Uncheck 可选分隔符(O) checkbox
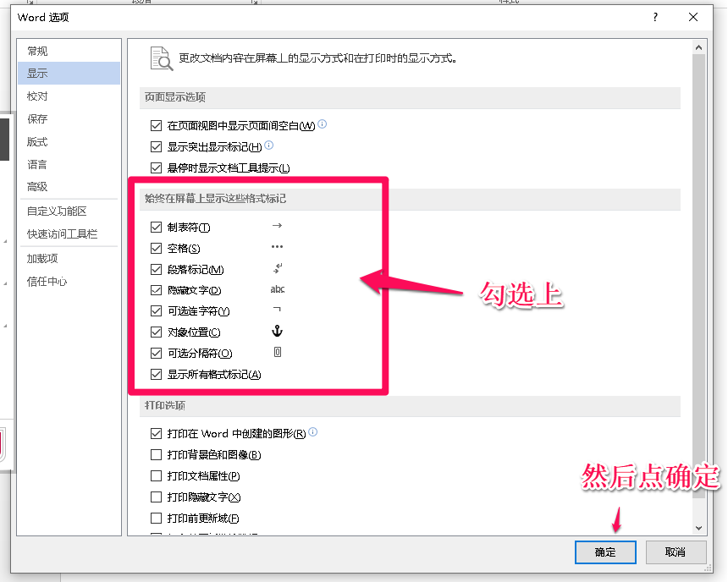The image size is (728, 582). [x=156, y=354]
